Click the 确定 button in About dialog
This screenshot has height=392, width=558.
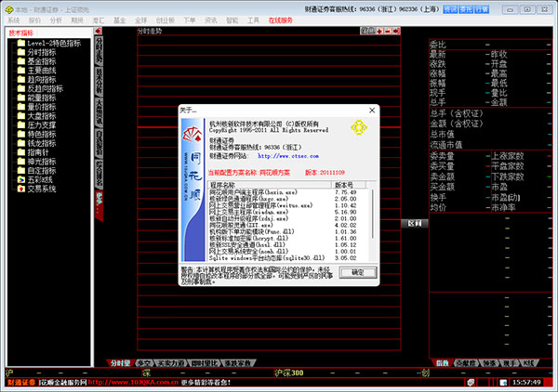357,272
